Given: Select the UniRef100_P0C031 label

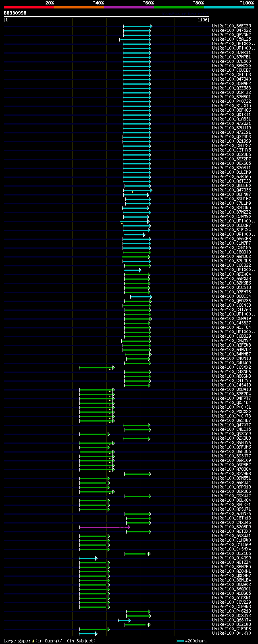Looking at the screenshot, I should (231, 407).
